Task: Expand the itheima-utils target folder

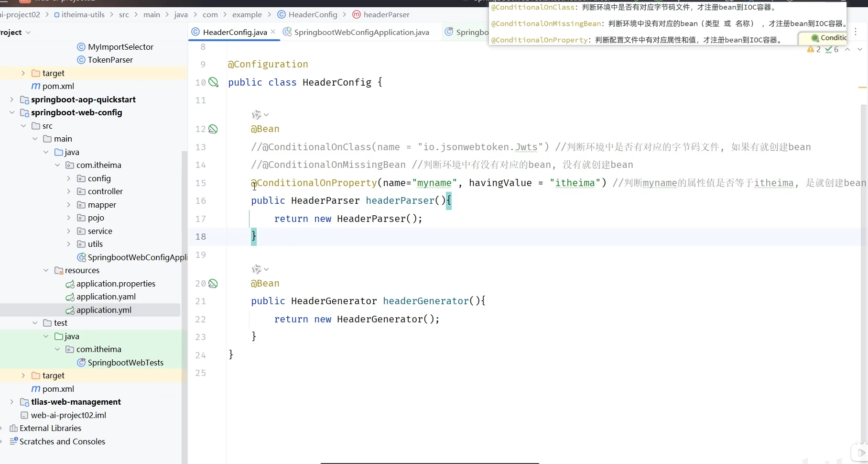Action: click(x=23, y=73)
